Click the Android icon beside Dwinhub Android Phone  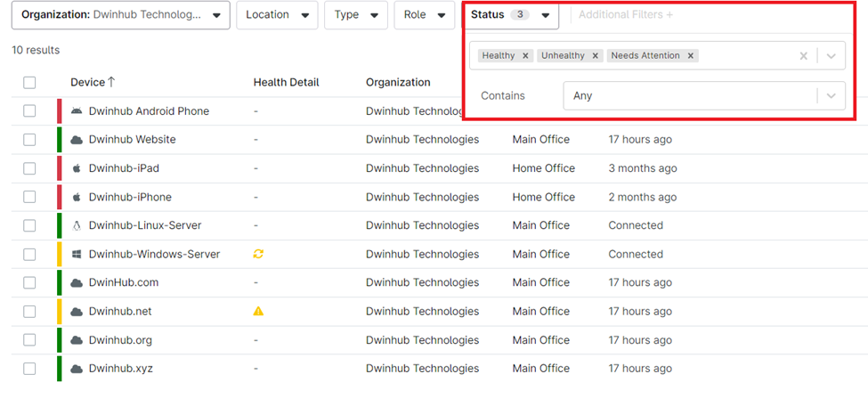(77, 111)
